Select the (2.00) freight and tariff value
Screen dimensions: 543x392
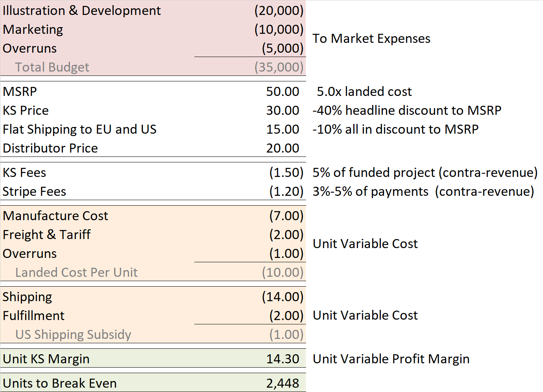tap(286, 235)
